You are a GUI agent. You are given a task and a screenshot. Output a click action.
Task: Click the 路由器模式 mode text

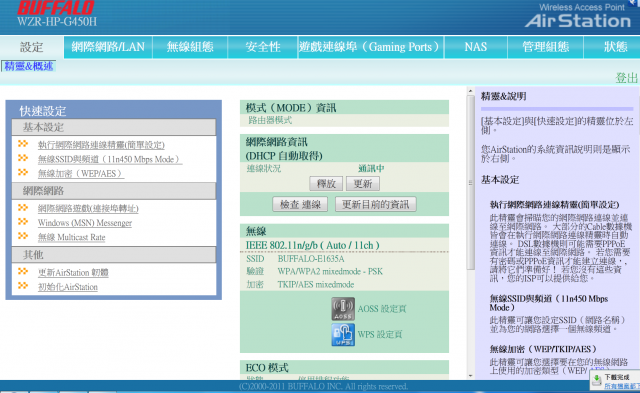tap(270, 120)
